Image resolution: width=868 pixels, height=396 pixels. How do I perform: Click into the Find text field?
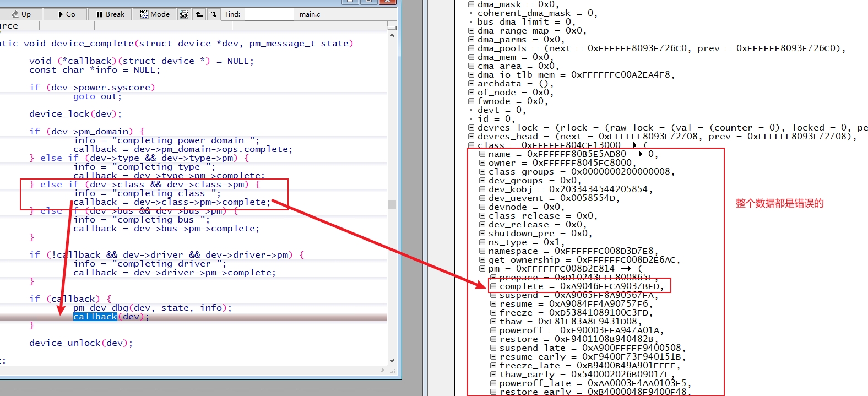coord(269,14)
